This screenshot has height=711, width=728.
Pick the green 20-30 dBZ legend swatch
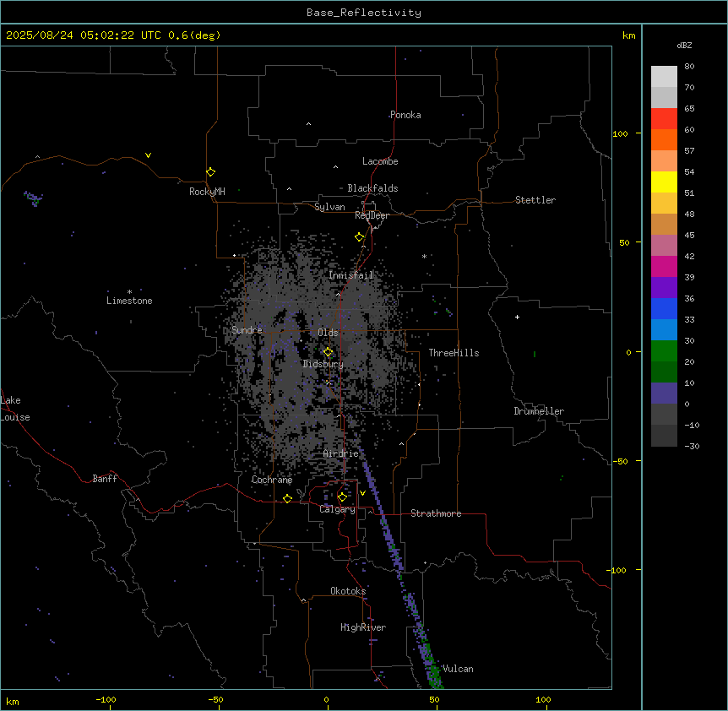(664, 351)
